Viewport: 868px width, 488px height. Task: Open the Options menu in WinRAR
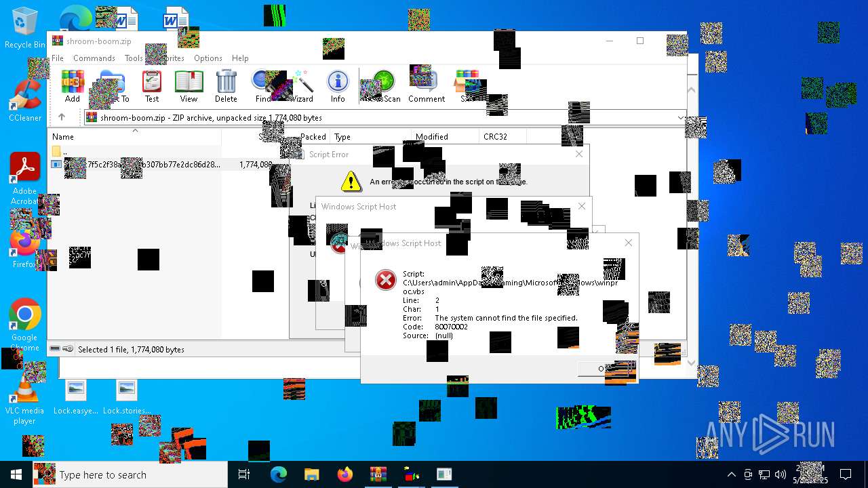click(x=208, y=58)
